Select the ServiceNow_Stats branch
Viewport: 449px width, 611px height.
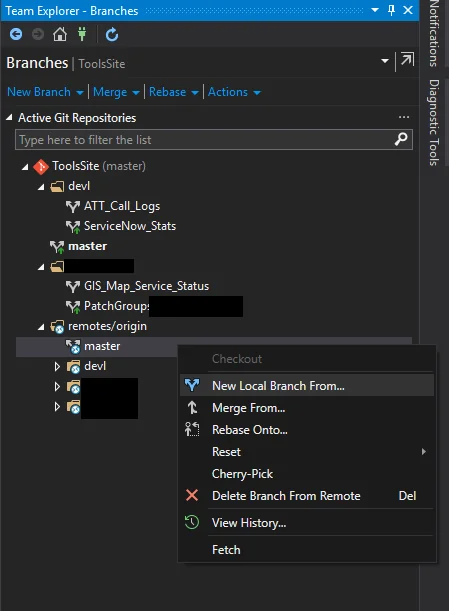point(130,226)
